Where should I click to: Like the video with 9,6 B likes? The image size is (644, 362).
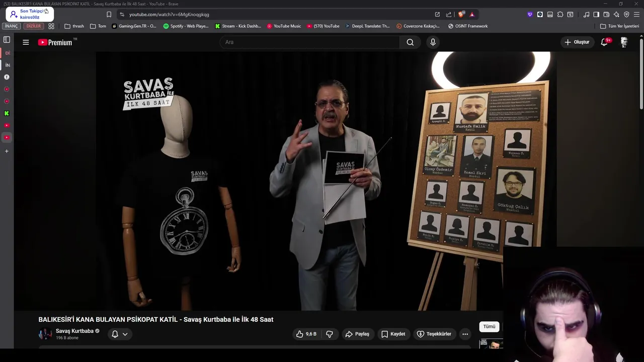[306, 334]
